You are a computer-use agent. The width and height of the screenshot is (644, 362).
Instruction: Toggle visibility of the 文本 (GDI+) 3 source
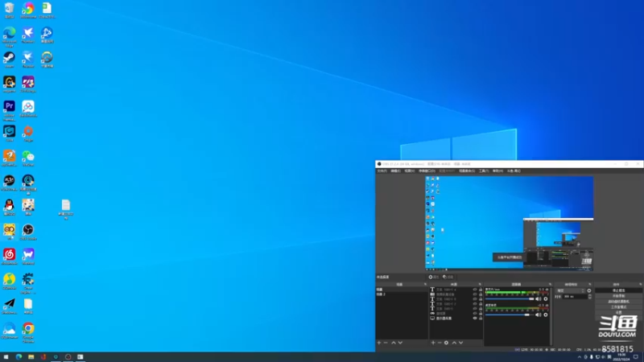(475, 299)
